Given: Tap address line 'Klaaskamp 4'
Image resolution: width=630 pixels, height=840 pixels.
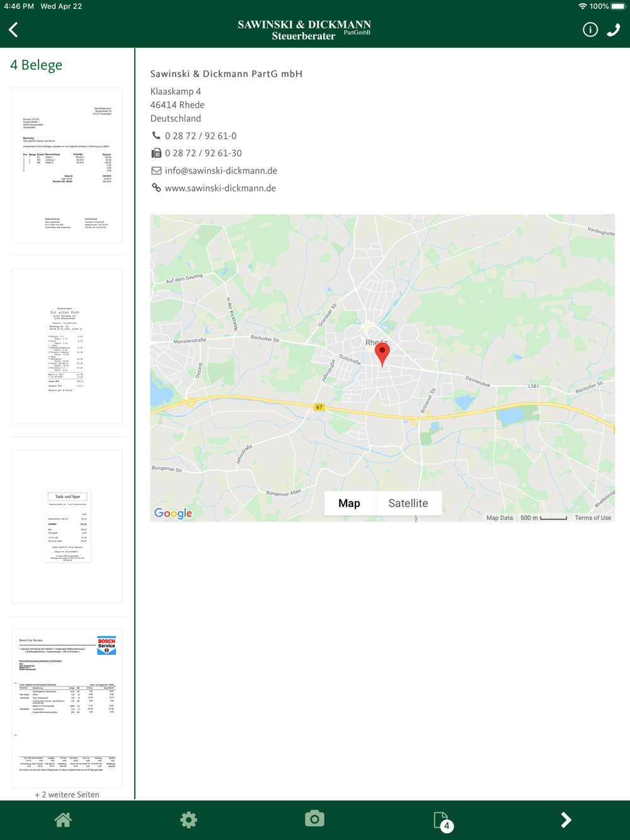Looking at the screenshot, I should tap(176, 91).
